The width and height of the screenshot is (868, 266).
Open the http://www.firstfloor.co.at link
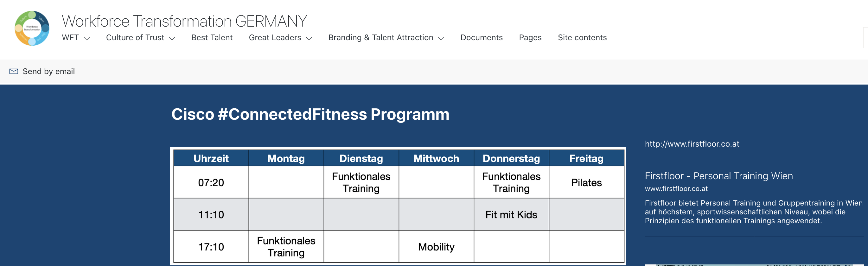click(692, 144)
